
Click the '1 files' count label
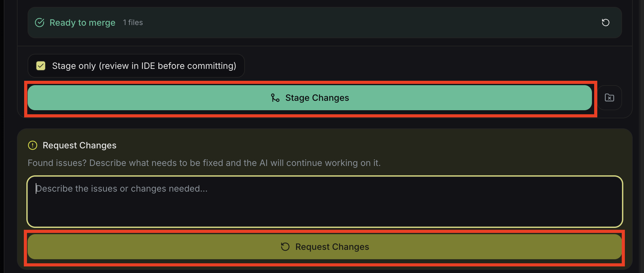click(x=133, y=23)
